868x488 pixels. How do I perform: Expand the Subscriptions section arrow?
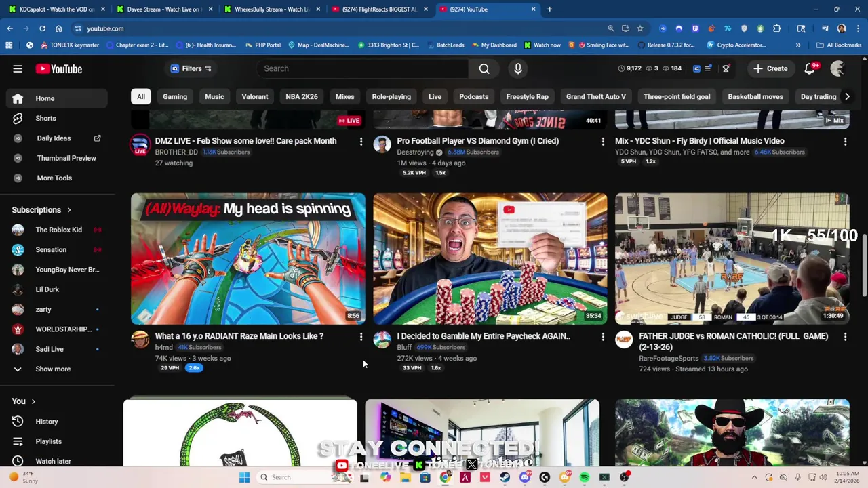pyautogui.click(x=68, y=210)
